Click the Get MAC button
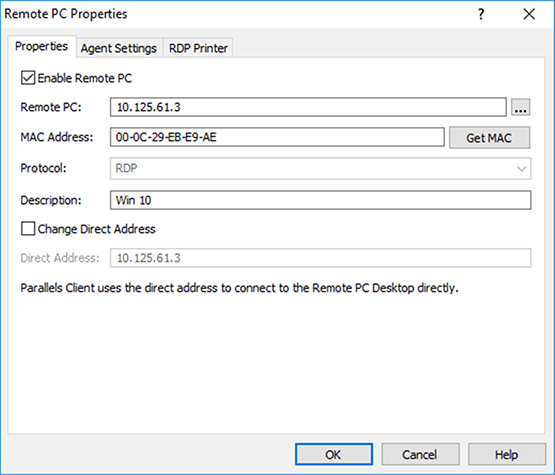This screenshot has height=475, width=555. click(x=490, y=138)
